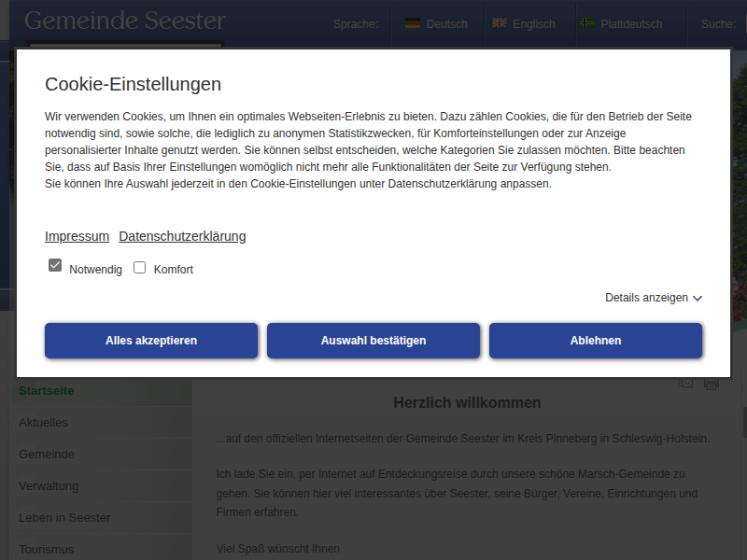The width and height of the screenshot is (747, 560).
Task: Reject cookies with Ablehnen button
Action: pos(596,341)
